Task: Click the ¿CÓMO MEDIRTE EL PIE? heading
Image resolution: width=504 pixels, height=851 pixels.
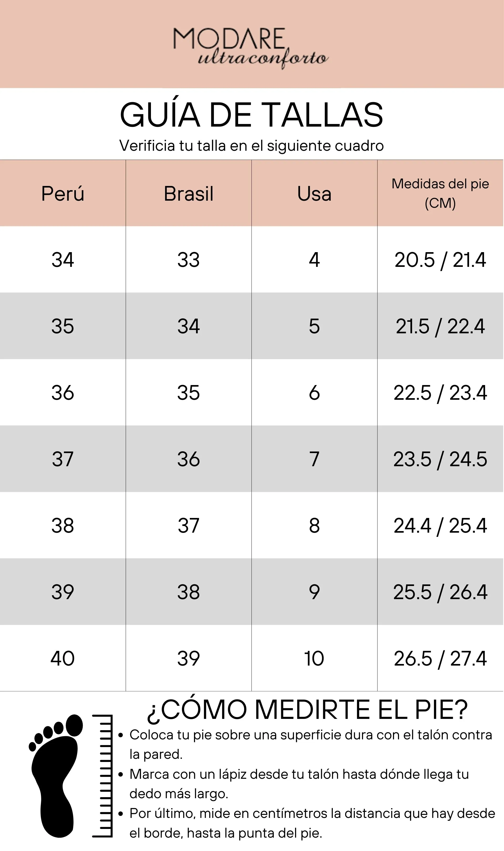Action: pyautogui.click(x=308, y=710)
